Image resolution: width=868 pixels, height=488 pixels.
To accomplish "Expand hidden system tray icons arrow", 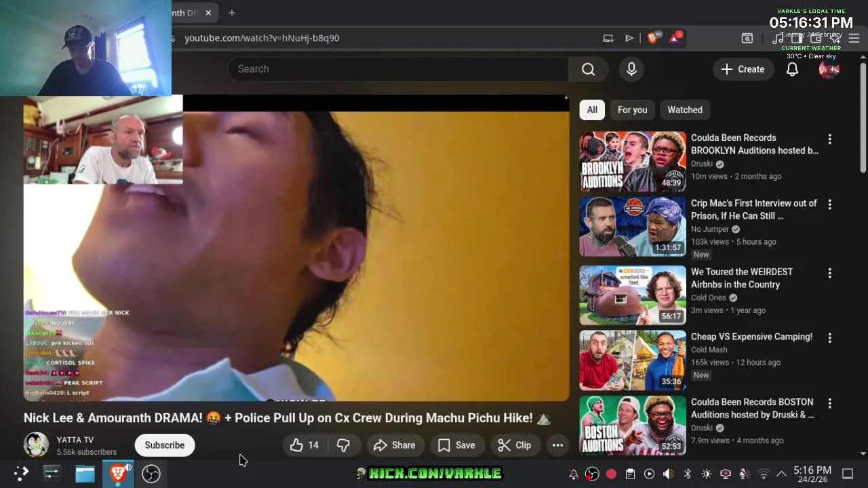I will click(x=781, y=474).
